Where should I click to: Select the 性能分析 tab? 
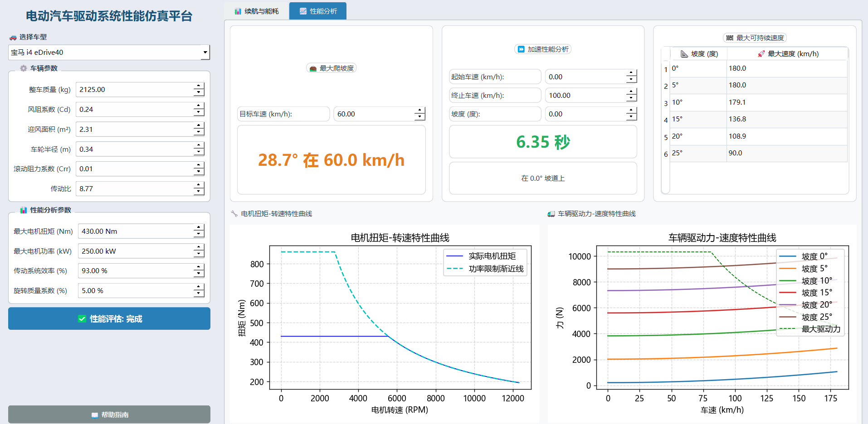(x=318, y=11)
